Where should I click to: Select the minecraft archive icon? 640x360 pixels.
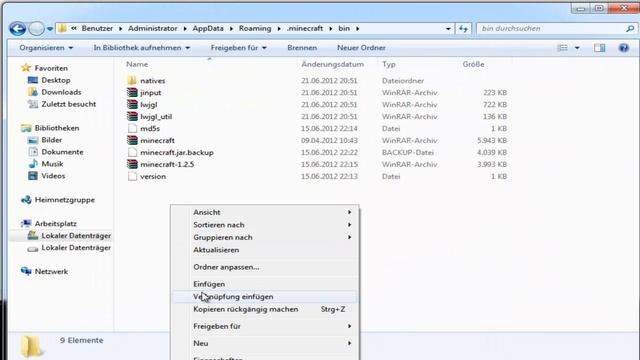[132, 140]
